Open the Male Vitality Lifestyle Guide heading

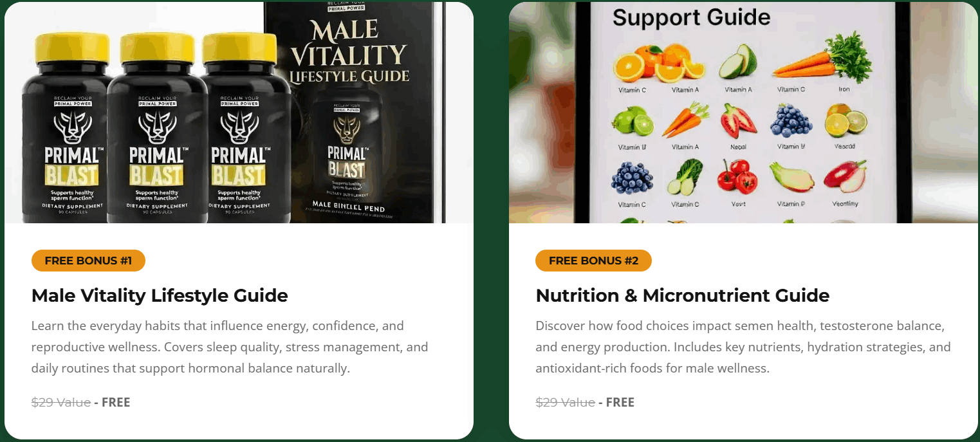(x=160, y=295)
